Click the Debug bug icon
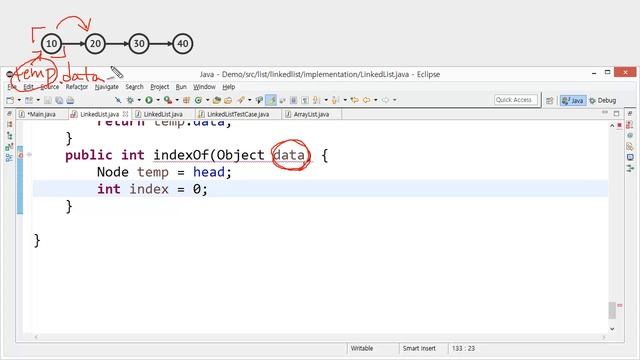Image resolution: width=640 pixels, height=360 pixels. 130,100
